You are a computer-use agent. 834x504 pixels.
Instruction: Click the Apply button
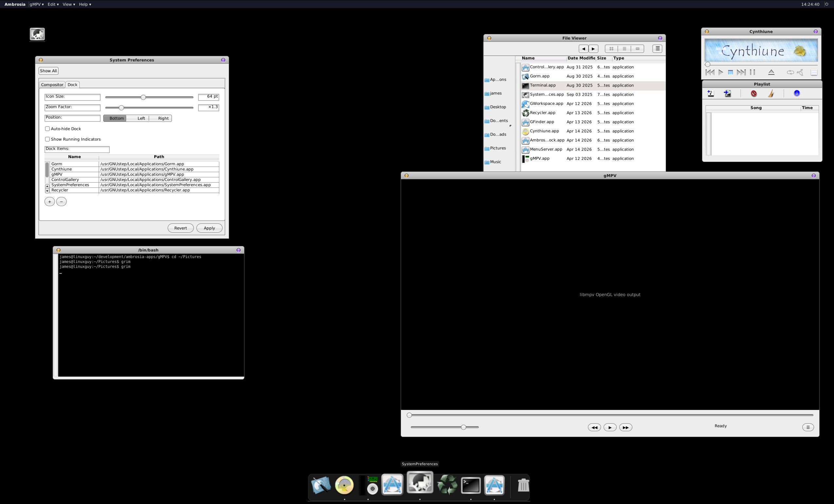209,228
